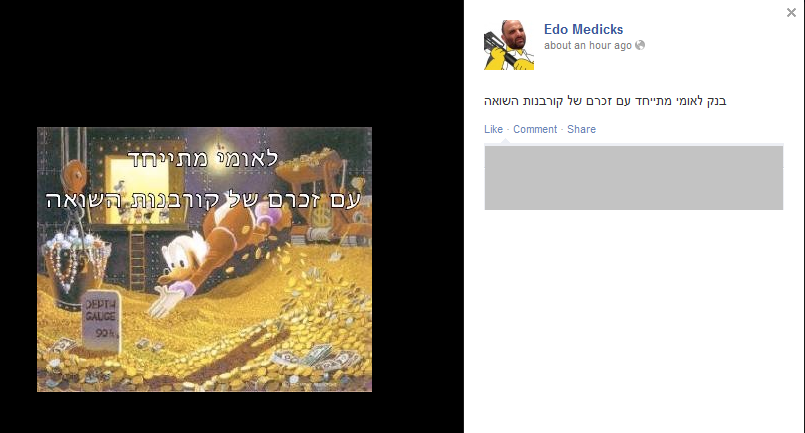Viewport: 805px width, 433px height.
Task: Click the second Hebrew line in the meme
Action: pos(204,200)
